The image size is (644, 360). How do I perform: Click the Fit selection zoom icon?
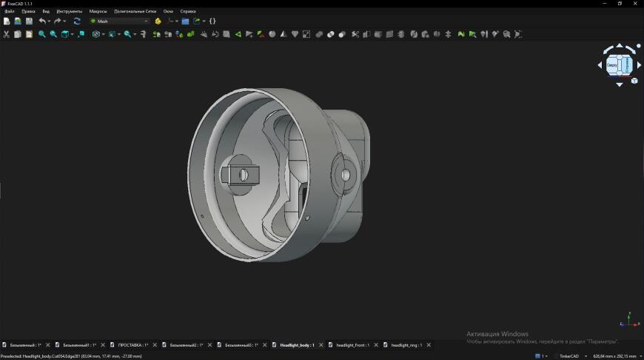point(53,34)
